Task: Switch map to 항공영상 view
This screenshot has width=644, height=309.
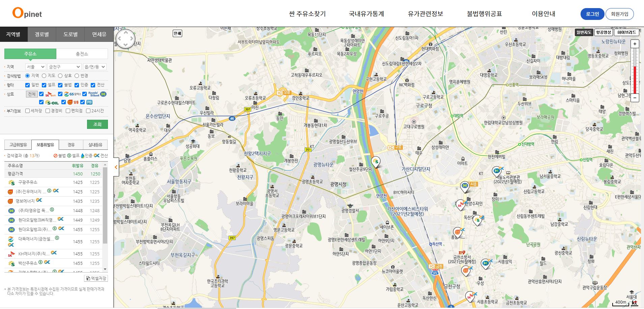Action: (604, 32)
